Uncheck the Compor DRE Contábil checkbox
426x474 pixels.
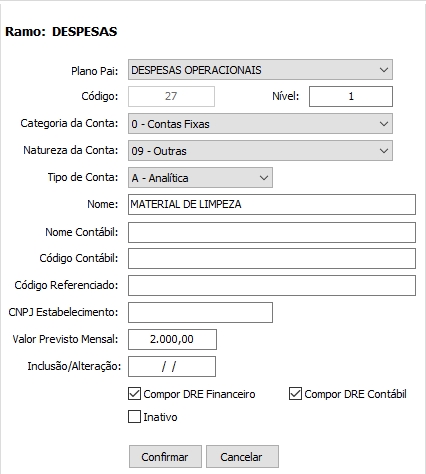point(295,394)
